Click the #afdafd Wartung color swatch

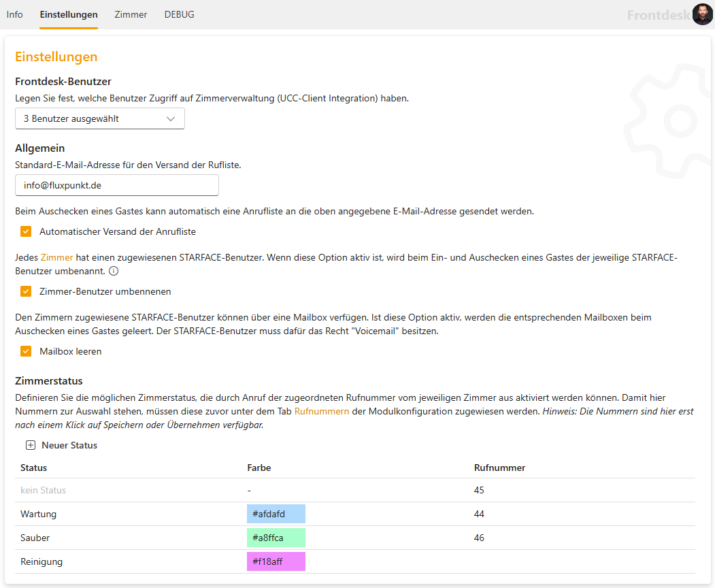(x=276, y=514)
